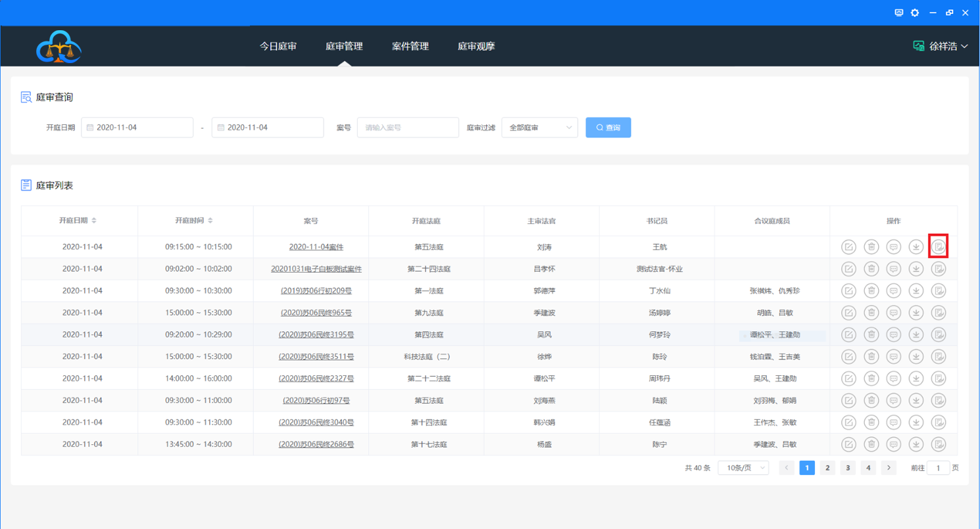Download the (2020)苏06民终965号 hearing record
Viewport: 980px width, 529px height.
coord(916,313)
